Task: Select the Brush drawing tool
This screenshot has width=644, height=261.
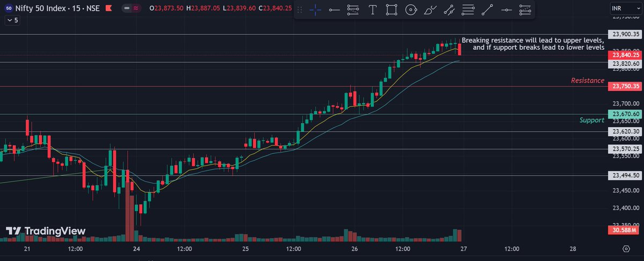Action: (x=430, y=10)
